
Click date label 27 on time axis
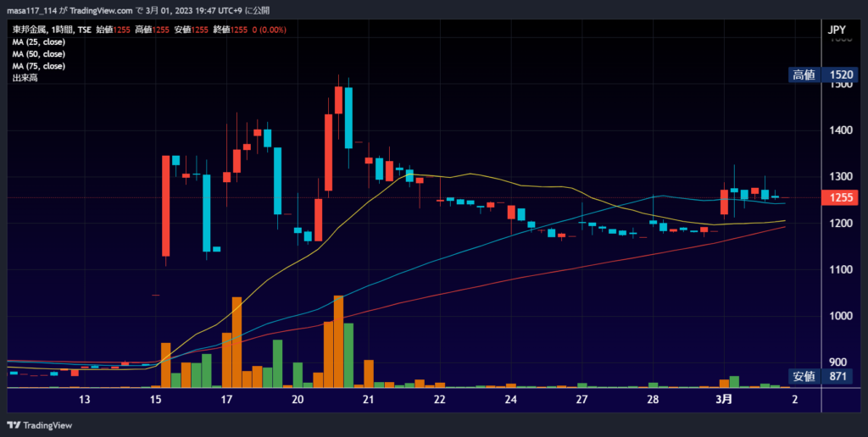[581, 400]
